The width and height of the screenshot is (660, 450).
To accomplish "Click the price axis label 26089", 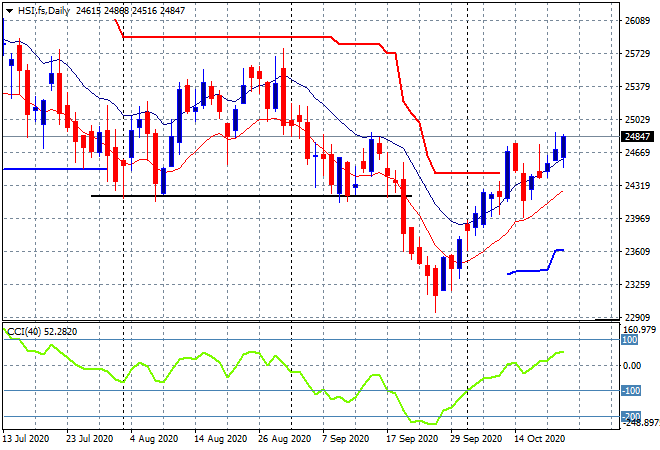I will pos(637,21).
